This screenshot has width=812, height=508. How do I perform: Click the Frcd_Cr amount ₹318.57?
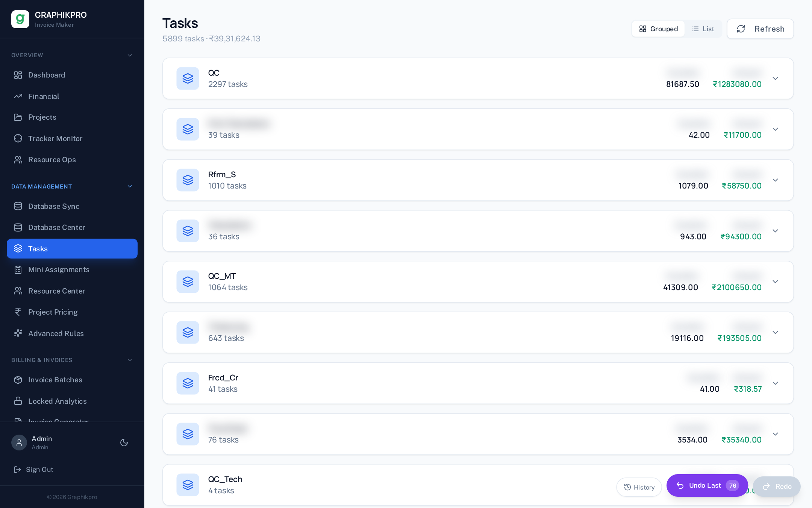coord(748,389)
